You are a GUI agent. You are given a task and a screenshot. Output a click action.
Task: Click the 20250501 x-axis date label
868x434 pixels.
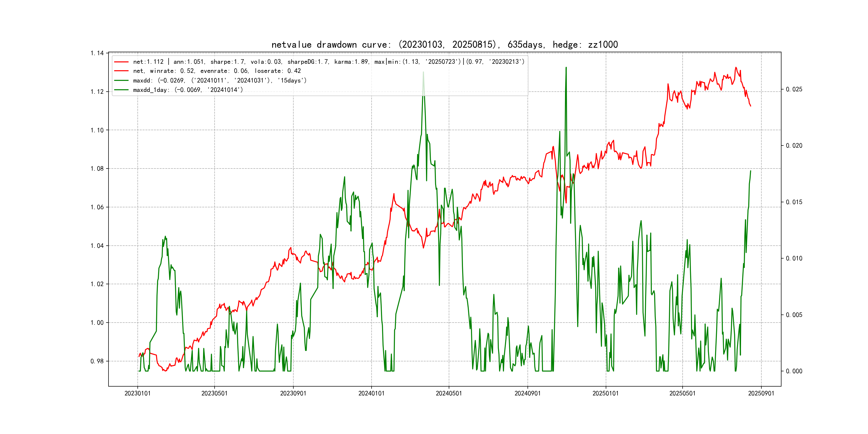coord(682,393)
